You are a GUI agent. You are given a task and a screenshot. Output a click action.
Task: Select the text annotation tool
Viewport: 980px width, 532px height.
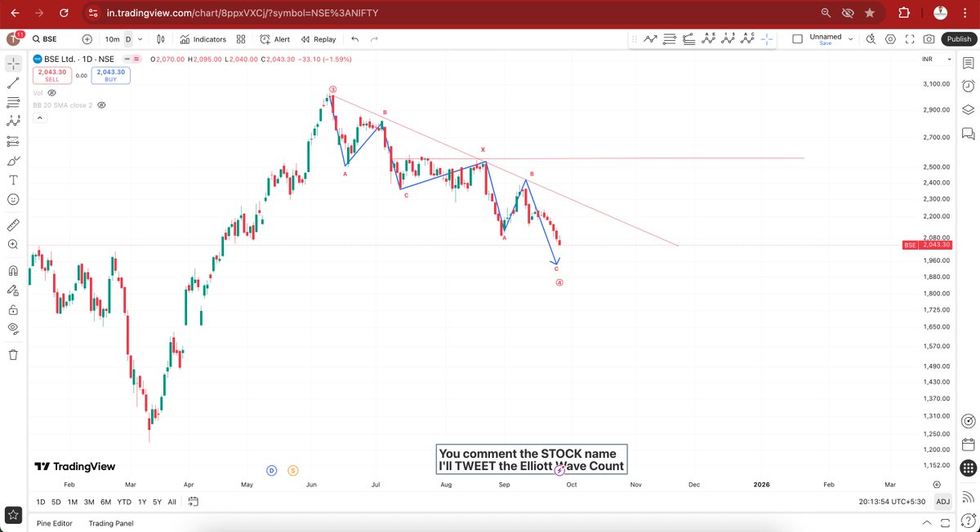pos(13,180)
